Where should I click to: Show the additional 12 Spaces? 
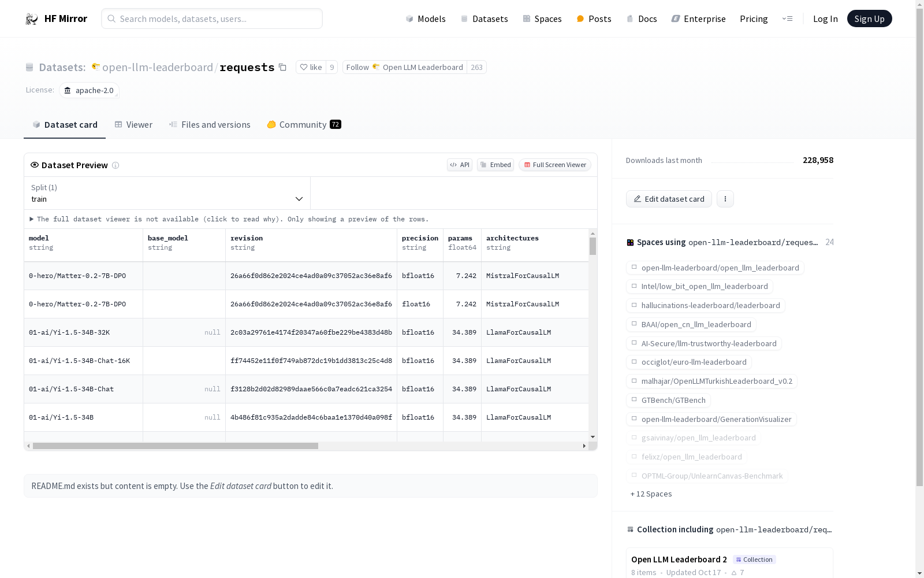point(651,494)
